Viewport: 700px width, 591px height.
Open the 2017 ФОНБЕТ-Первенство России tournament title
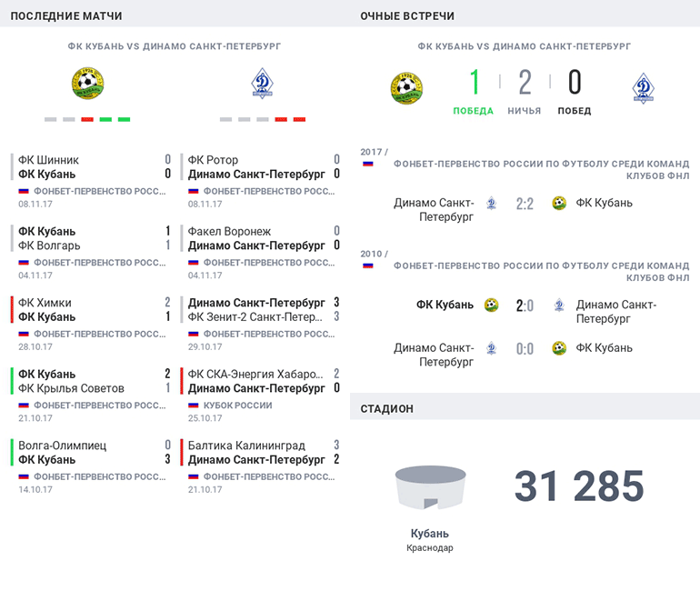[541, 170]
